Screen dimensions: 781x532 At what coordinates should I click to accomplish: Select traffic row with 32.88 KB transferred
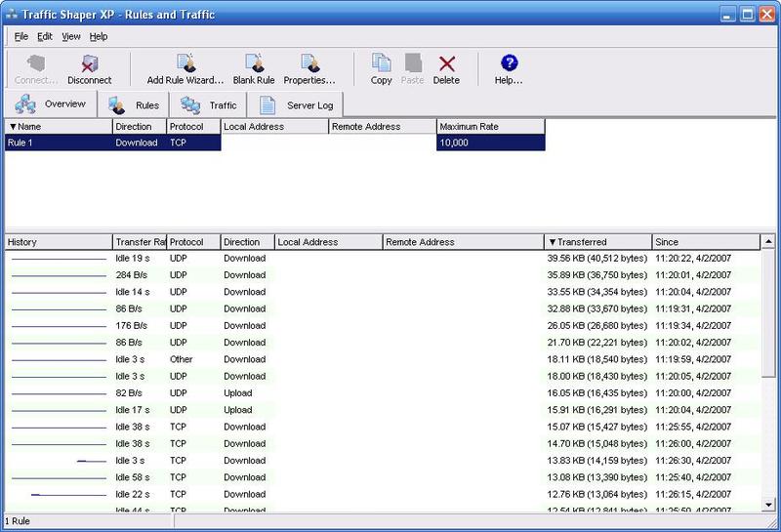click(x=383, y=308)
